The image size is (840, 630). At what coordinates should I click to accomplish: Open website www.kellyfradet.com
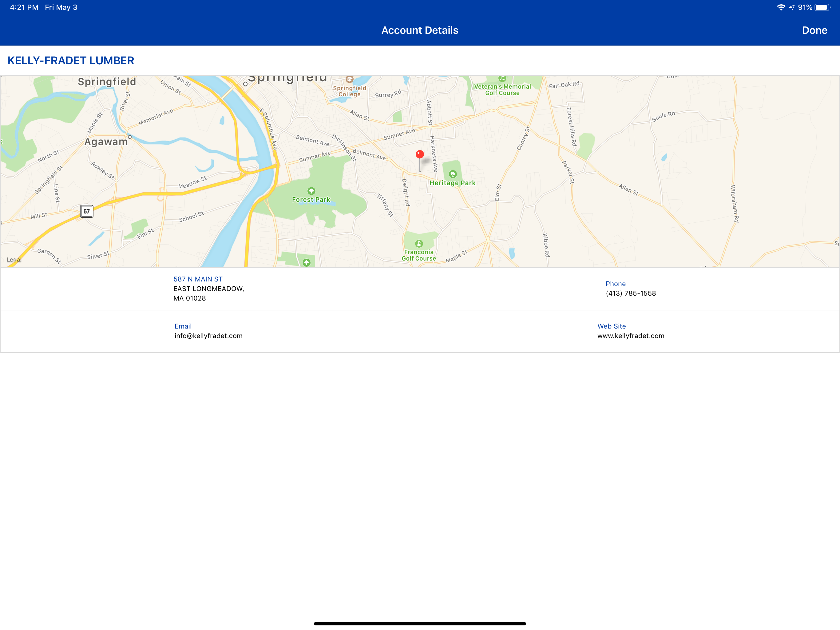pos(631,336)
